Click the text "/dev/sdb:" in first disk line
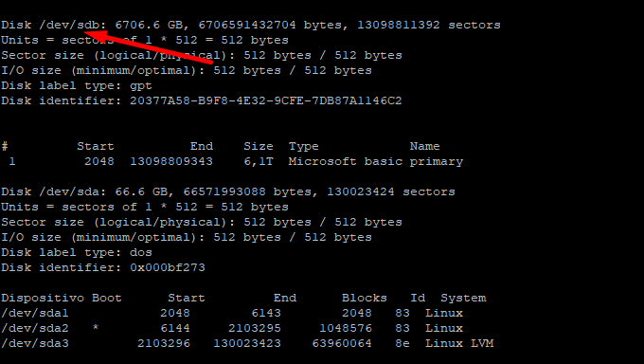This screenshot has height=364, width=644. [x=73, y=25]
